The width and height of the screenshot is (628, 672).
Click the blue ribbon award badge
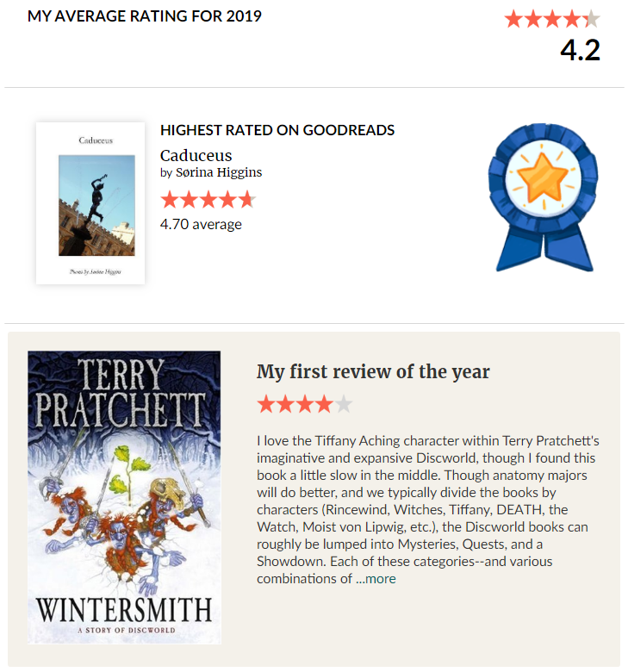click(x=542, y=197)
